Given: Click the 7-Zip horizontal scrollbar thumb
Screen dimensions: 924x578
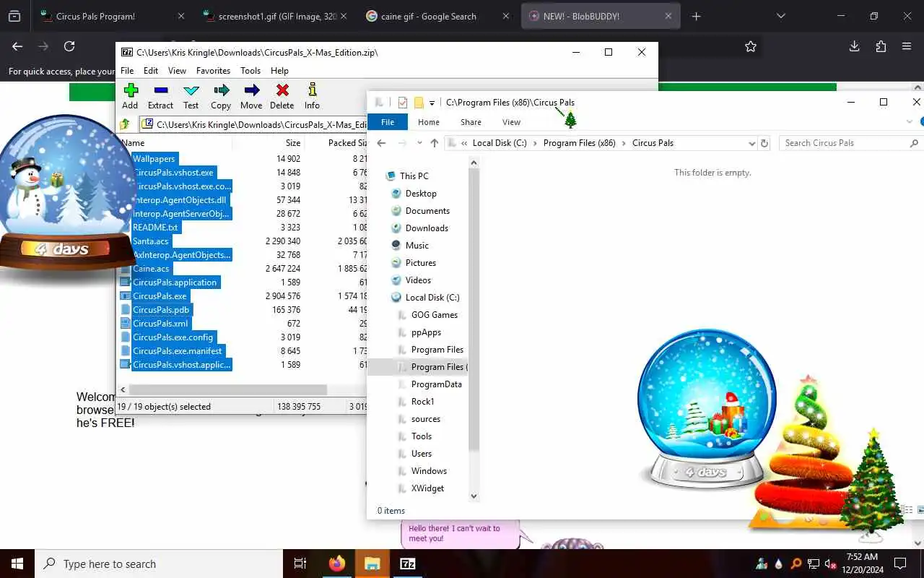Looking at the screenshot, I should click(x=228, y=389).
